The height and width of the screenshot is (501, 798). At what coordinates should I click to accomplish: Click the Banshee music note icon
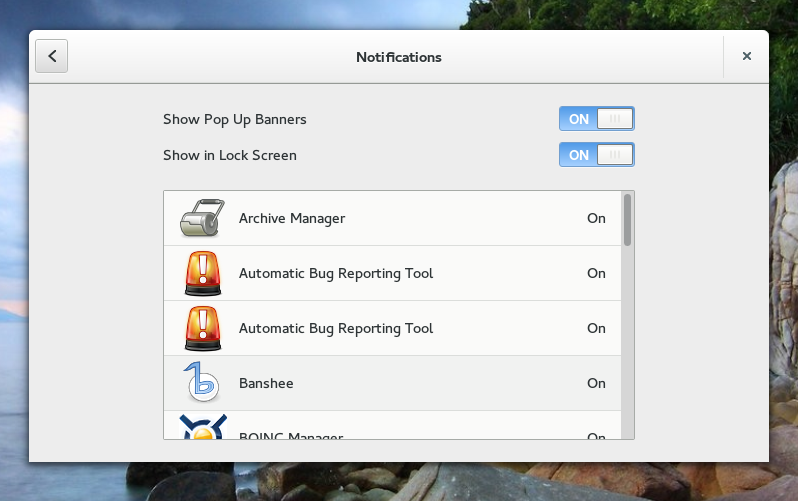[x=204, y=383]
